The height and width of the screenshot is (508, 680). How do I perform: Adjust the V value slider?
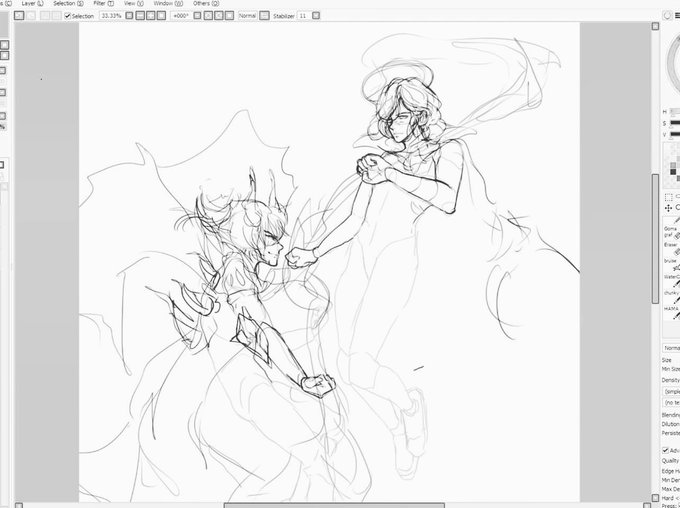click(x=675, y=134)
